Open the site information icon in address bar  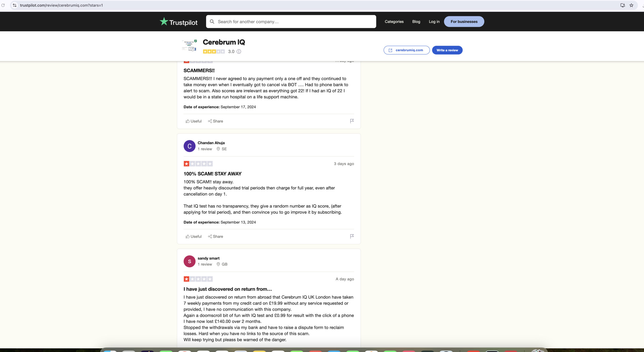point(15,5)
